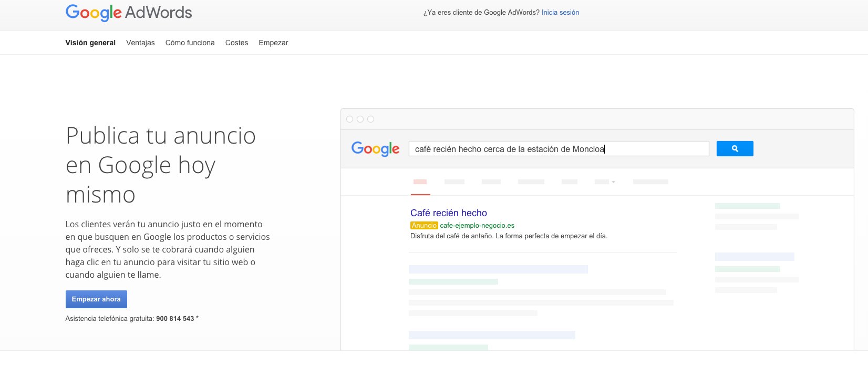Click the paragraph starting Los clientes verán

(168, 249)
